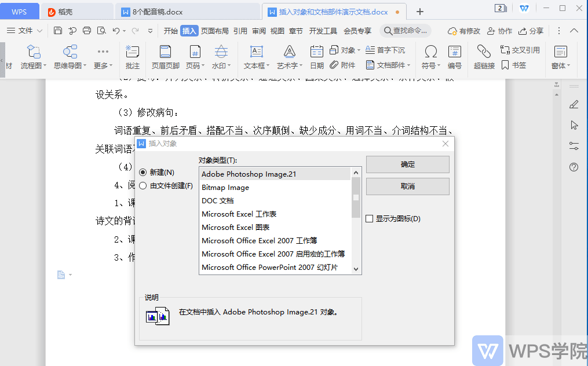Screen dimensions: 588x366
Task: Open the paste options dropdown in document
Action: (x=70, y=275)
